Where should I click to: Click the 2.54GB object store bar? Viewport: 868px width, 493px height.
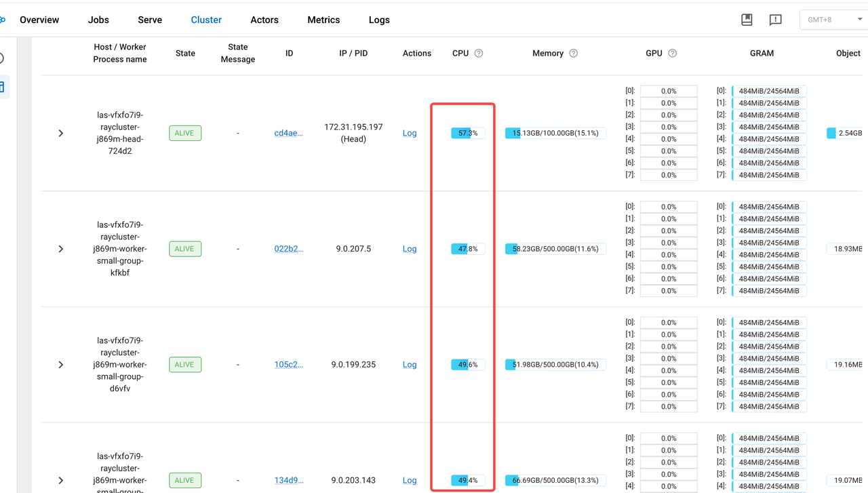[845, 133]
